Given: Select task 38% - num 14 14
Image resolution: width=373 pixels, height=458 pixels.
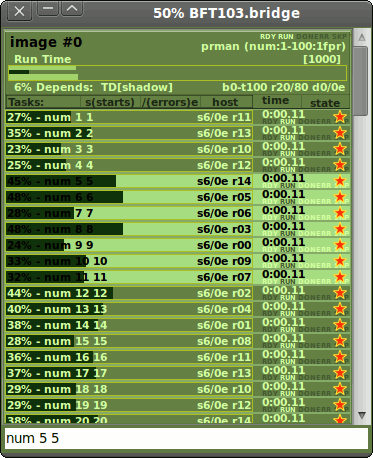Looking at the screenshot, I should [x=129, y=325].
